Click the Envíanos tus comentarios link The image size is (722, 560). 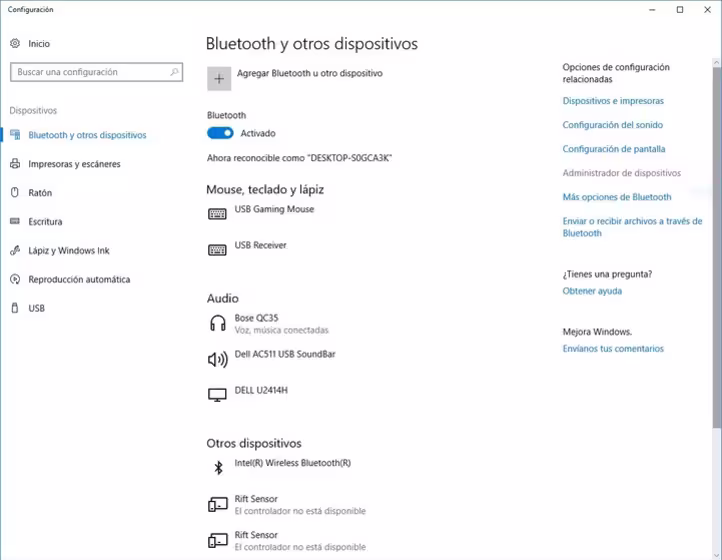613,349
